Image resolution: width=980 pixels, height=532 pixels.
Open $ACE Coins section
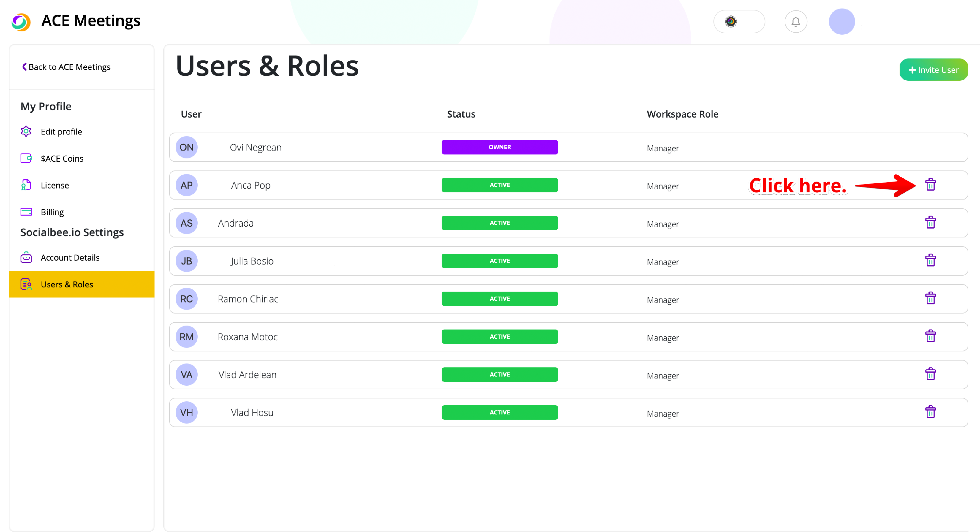62,159
